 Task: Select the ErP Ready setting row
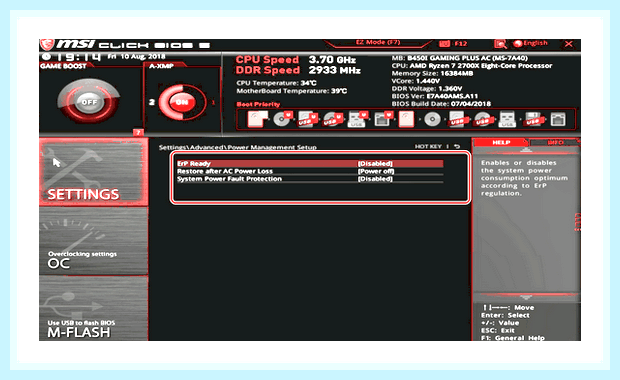[x=310, y=163]
